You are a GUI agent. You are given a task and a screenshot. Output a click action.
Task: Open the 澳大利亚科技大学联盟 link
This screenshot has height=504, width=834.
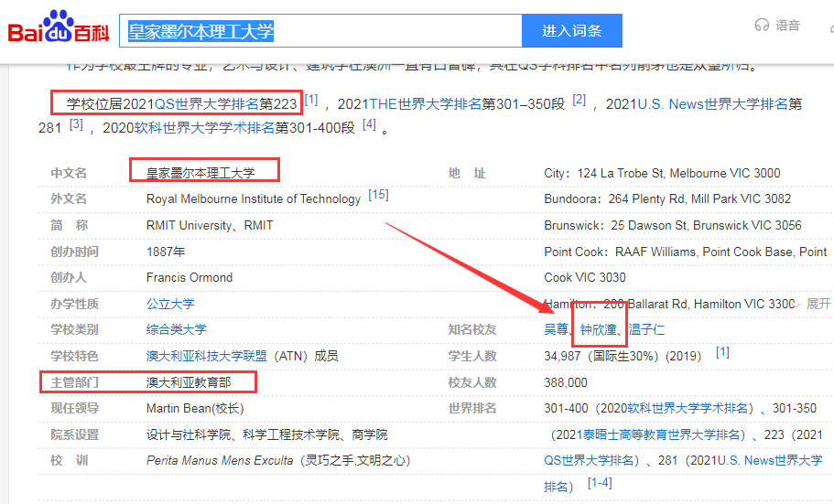206,356
